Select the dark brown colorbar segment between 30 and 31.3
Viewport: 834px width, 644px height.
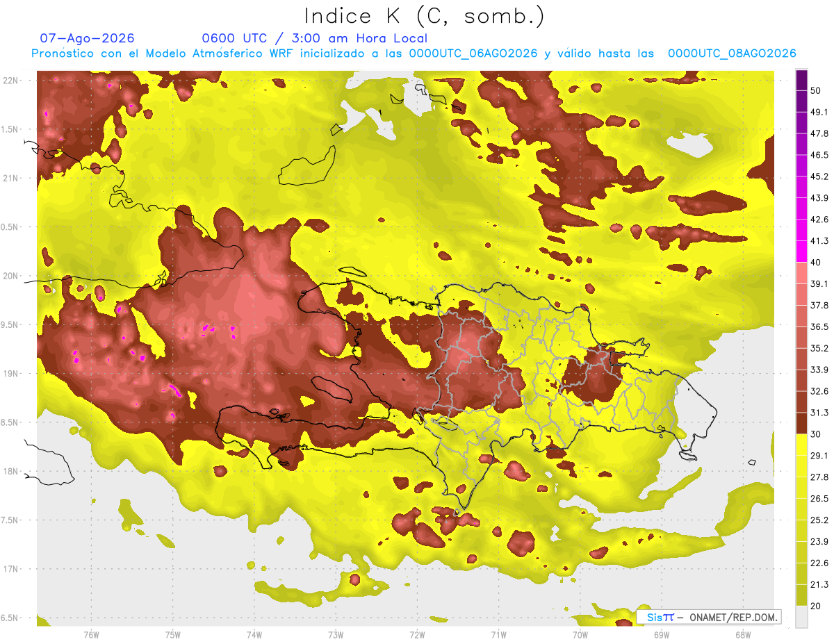(x=801, y=423)
